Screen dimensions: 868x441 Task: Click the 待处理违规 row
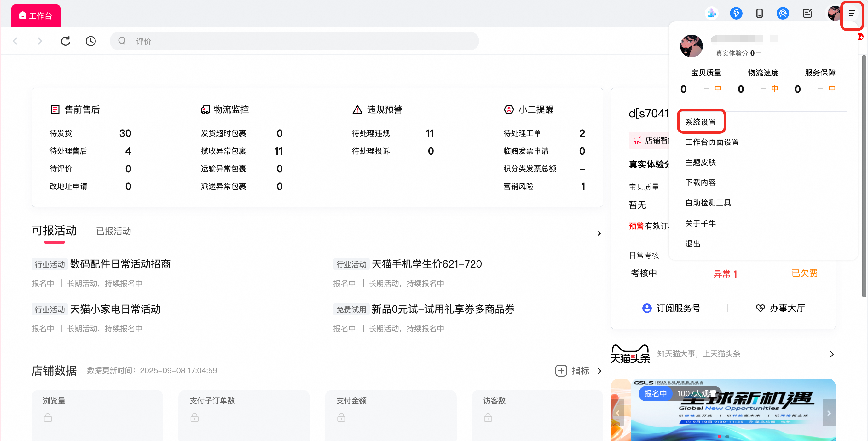393,133
